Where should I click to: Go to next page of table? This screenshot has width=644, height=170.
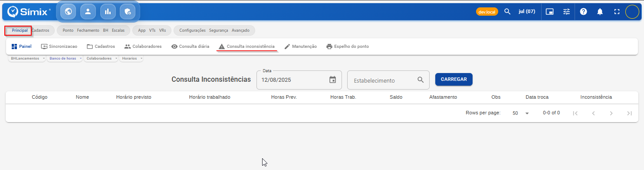tap(611, 113)
